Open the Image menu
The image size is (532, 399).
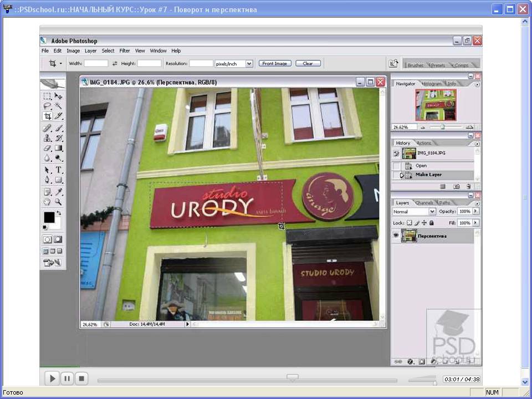(x=73, y=50)
